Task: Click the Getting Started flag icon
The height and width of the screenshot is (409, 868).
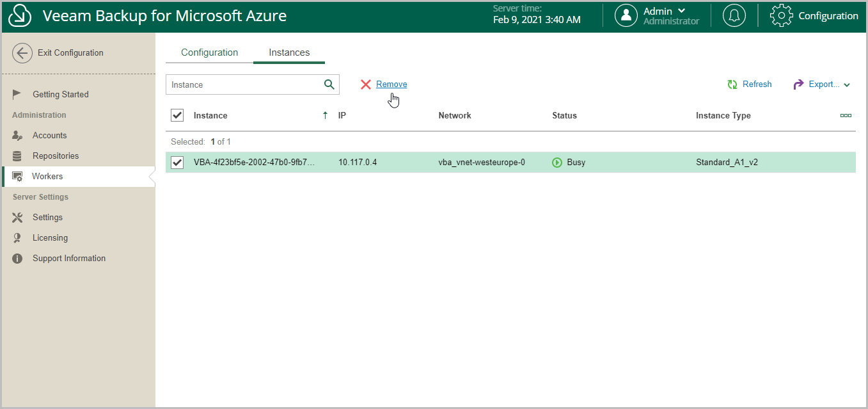Action: [x=17, y=94]
